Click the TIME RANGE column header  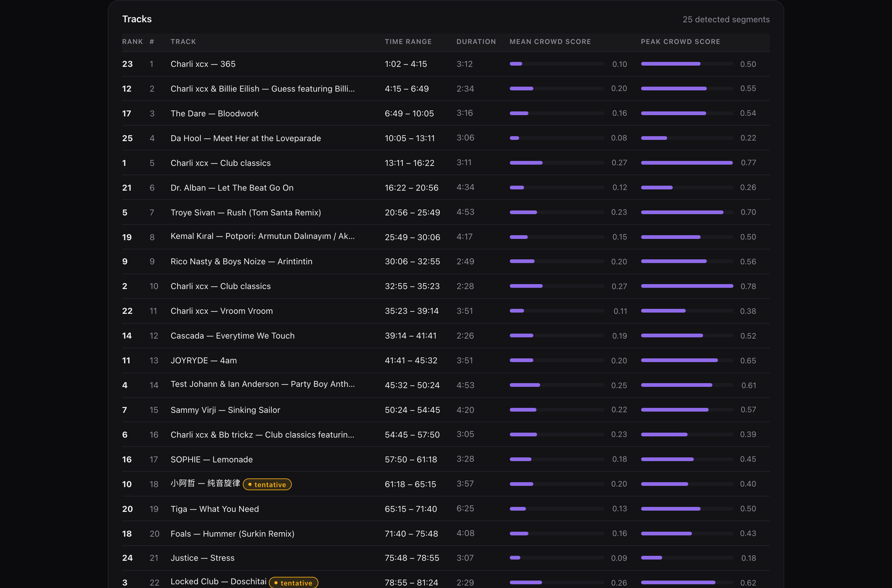(408, 42)
